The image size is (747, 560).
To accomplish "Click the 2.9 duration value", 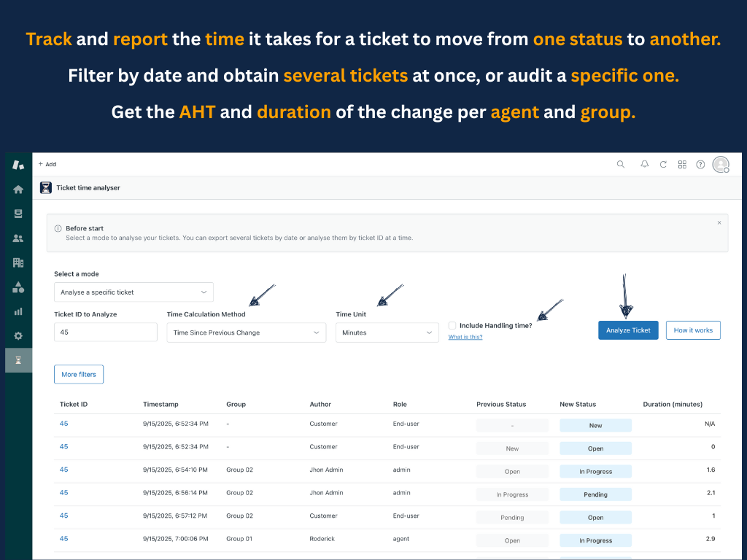I will coord(711,539).
